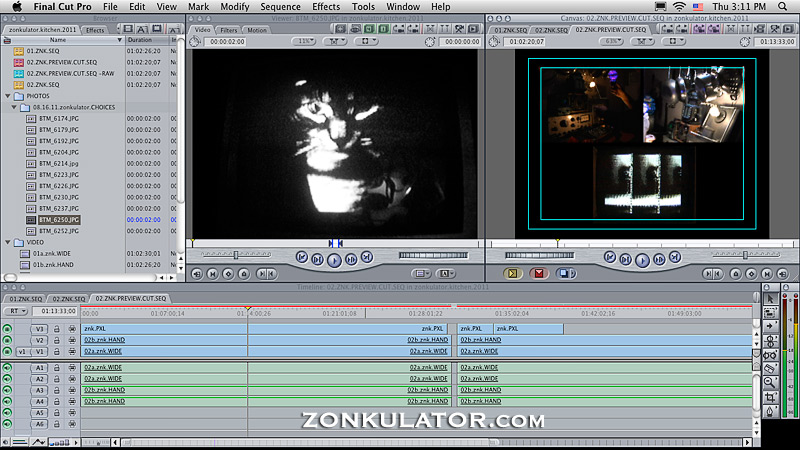Switch to the Motion tab in Viewer
Screen dimensions: 800x450
point(257,30)
